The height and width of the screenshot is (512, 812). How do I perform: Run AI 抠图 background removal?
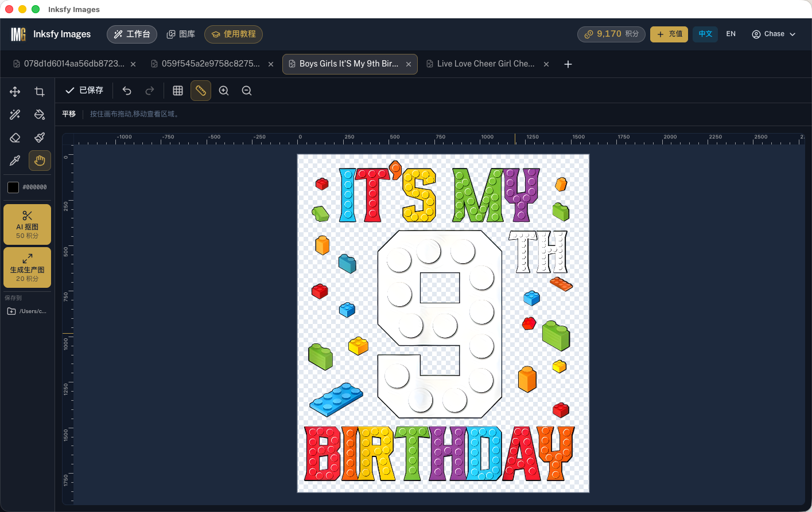[27, 225]
